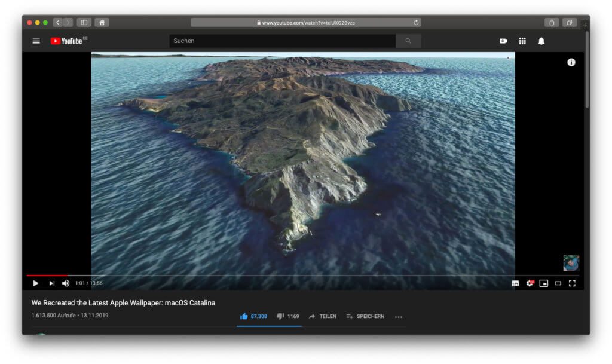Click the YouTube logo to go home

point(67,41)
